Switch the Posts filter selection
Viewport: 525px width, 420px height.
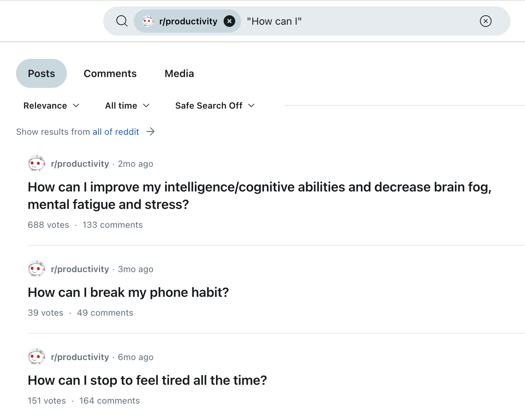tap(41, 73)
